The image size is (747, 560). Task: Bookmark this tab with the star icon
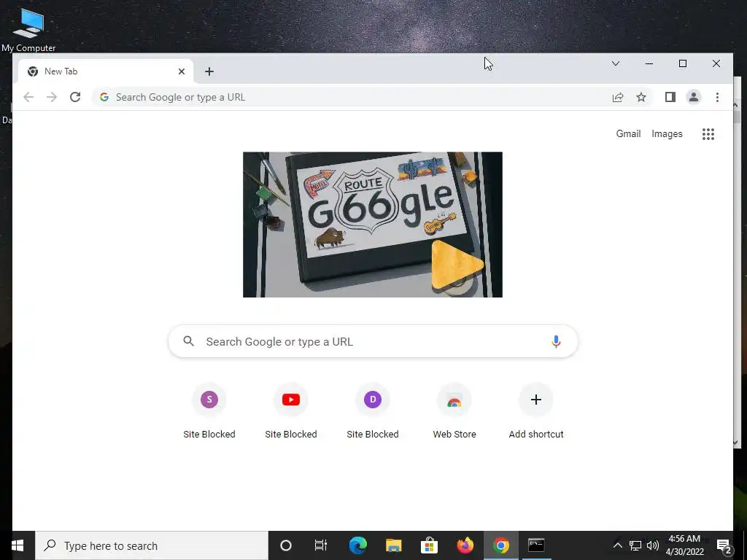click(641, 97)
